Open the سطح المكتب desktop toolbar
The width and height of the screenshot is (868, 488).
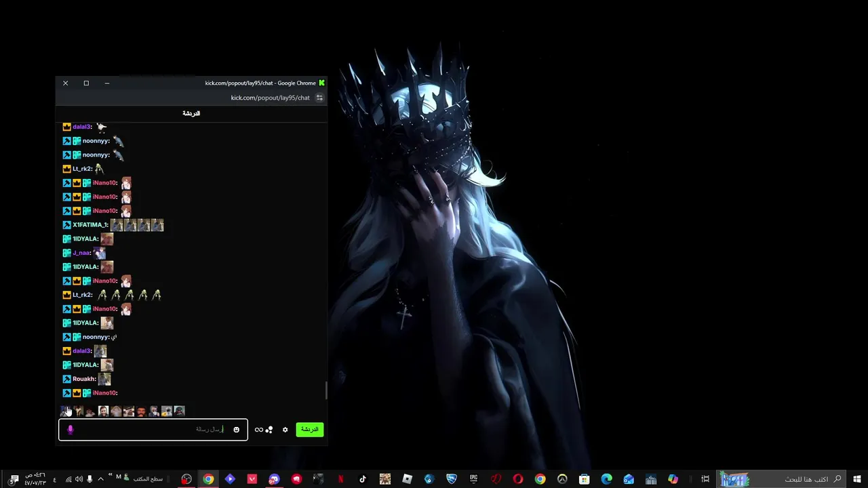(148, 479)
